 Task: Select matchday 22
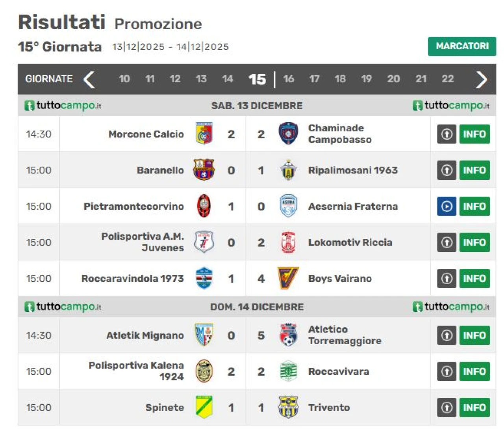click(x=448, y=79)
